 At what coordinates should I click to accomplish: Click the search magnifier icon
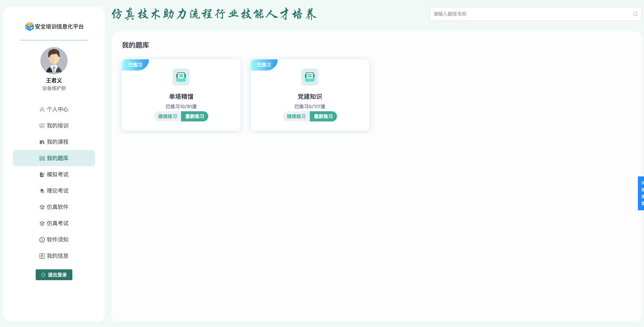635,14
